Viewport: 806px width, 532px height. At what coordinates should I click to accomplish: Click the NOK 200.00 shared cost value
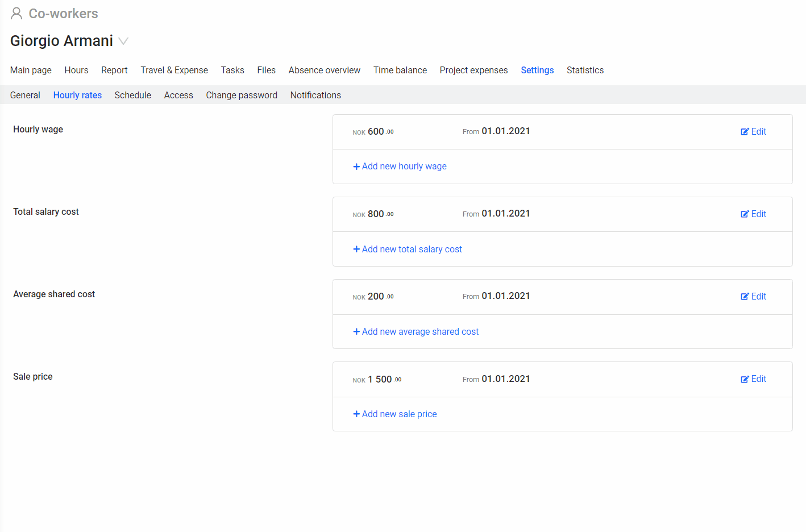coord(373,297)
